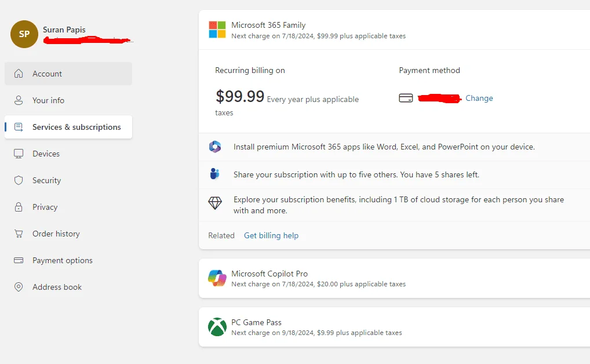Click the Recurring billing on label
This screenshot has height=364, width=590.
(250, 70)
